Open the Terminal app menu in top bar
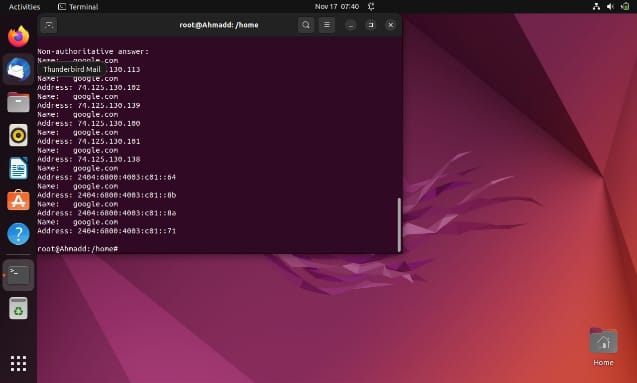This screenshot has height=383, width=637. click(x=78, y=7)
